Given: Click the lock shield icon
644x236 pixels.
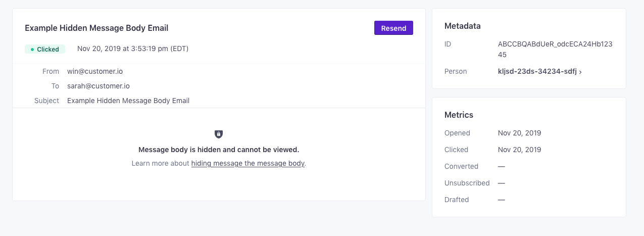Looking at the screenshot, I should pyautogui.click(x=219, y=134).
